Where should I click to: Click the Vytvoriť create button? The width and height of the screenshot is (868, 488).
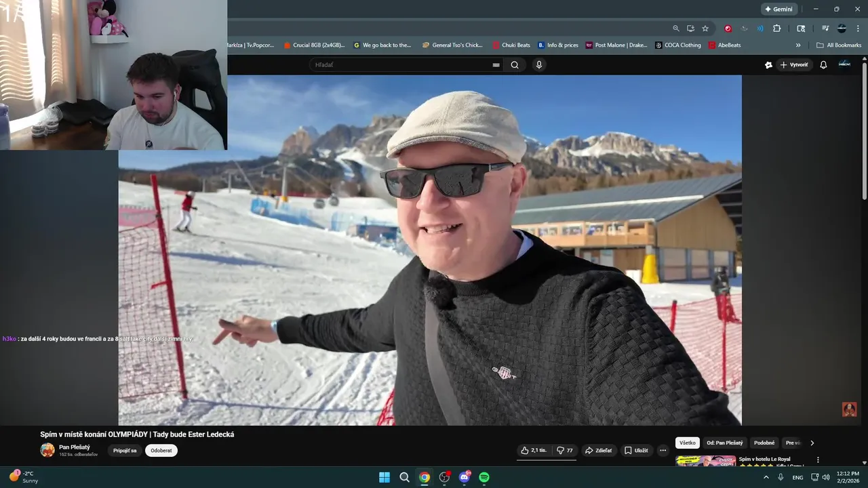(x=794, y=65)
